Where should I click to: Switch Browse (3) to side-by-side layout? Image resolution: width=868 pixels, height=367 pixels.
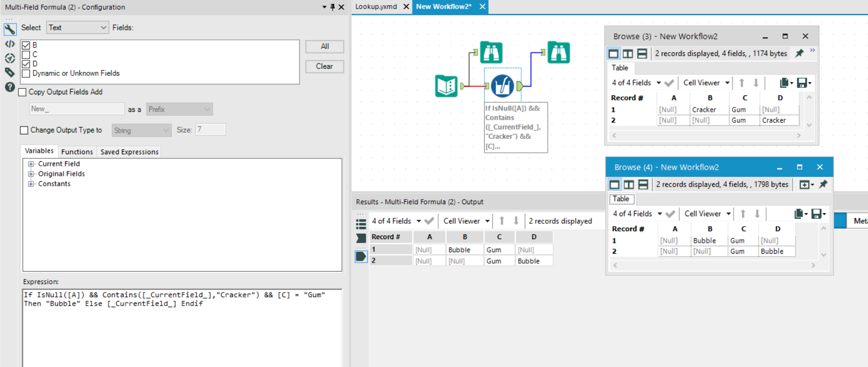click(x=628, y=53)
